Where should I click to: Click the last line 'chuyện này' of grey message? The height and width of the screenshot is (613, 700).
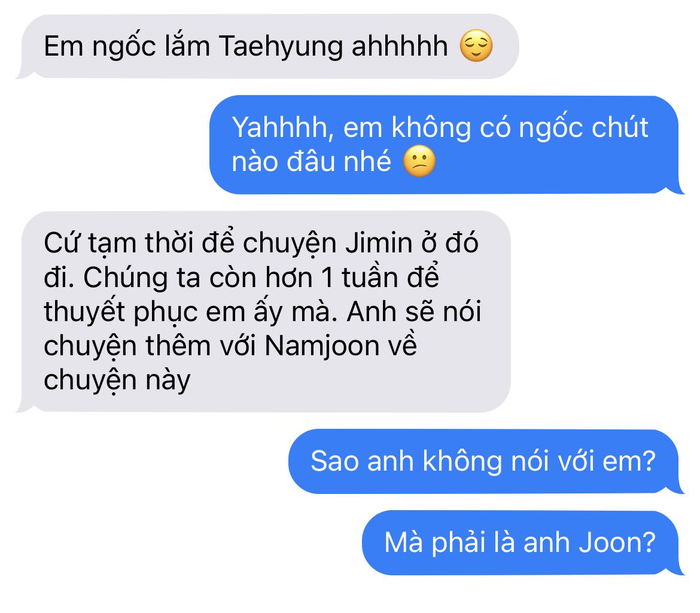[117, 382]
